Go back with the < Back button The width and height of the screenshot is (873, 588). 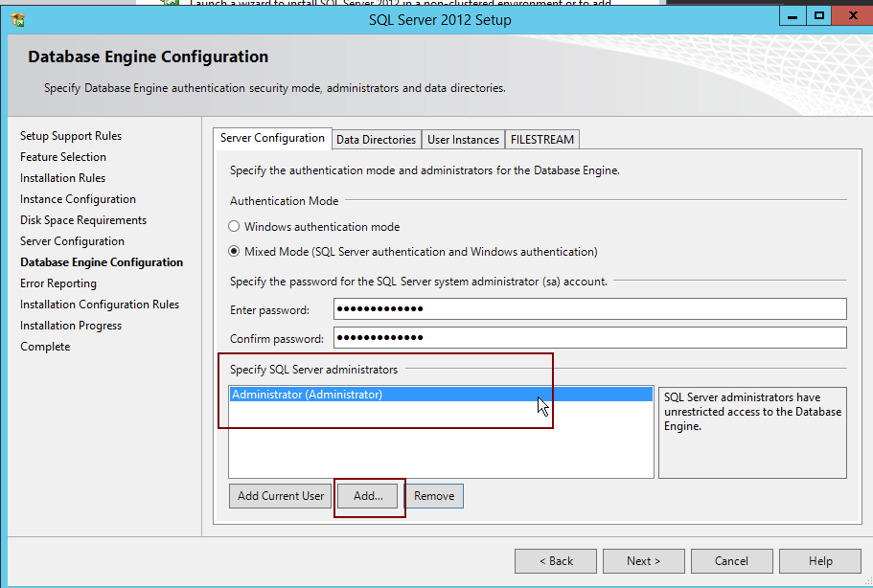[555, 561]
